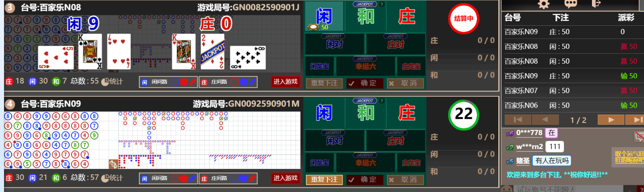Click the JACKPOT help question mark on N08
This screenshot has width=644, height=192.
coord(382,5)
